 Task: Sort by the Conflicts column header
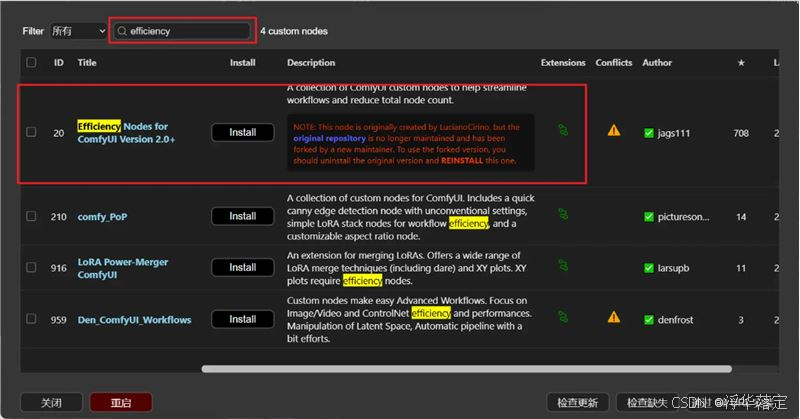point(613,62)
